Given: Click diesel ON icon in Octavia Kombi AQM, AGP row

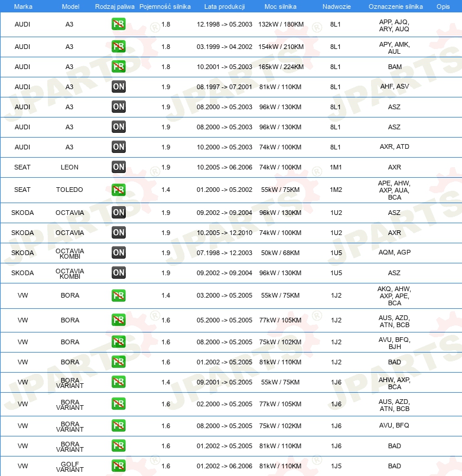Looking at the screenshot, I should pyautogui.click(x=119, y=253).
